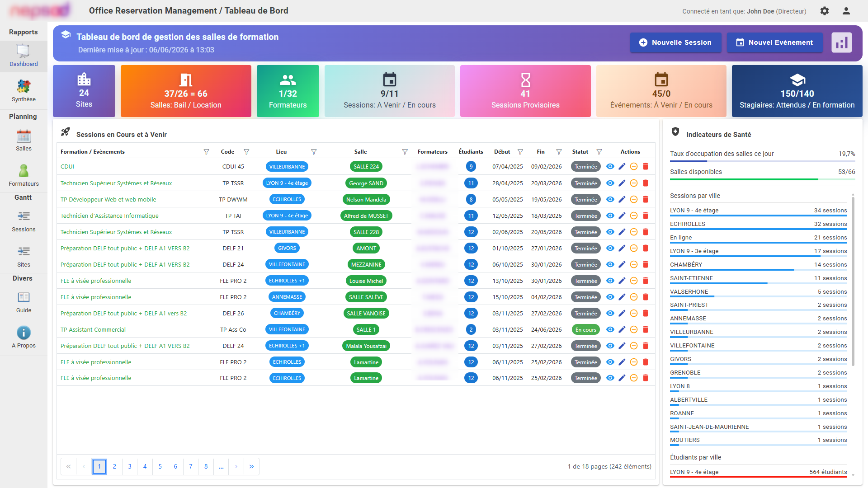Jump to last page of sessions
The image size is (868, 488).
(x=251, y=466)
